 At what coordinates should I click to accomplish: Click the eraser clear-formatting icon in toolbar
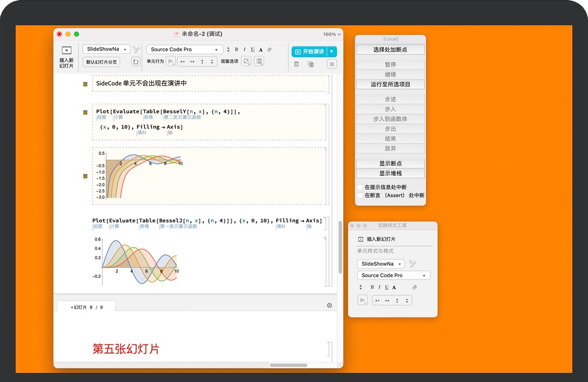click(270, 49)
